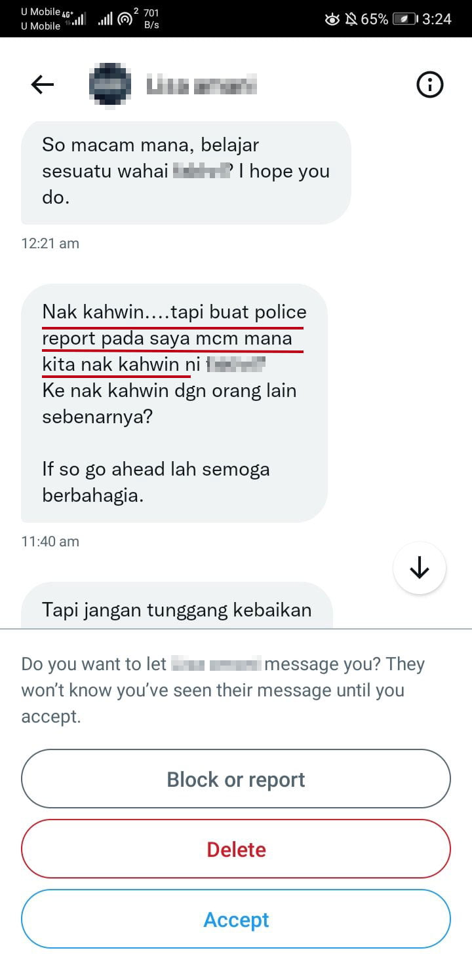Open conversation info circle icon
The image size is (472, 980).
[430, 85]
